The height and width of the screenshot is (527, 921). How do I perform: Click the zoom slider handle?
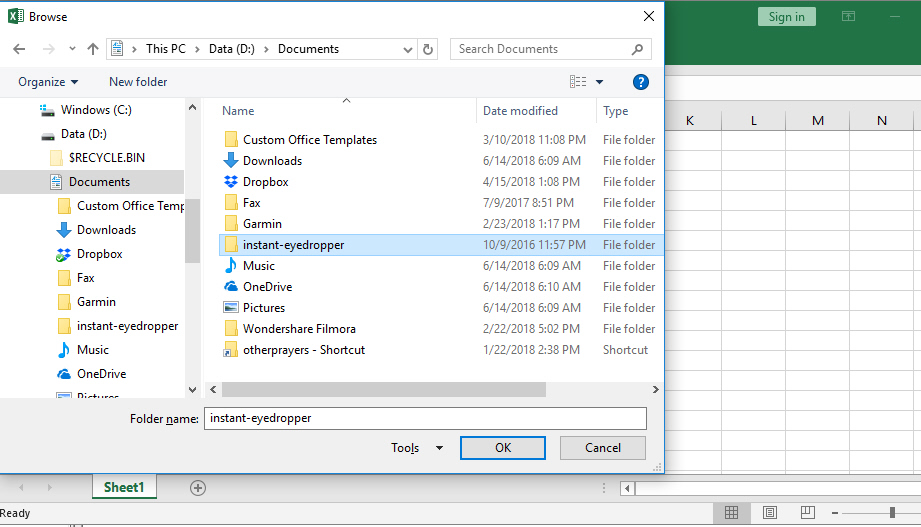(892, 513)
